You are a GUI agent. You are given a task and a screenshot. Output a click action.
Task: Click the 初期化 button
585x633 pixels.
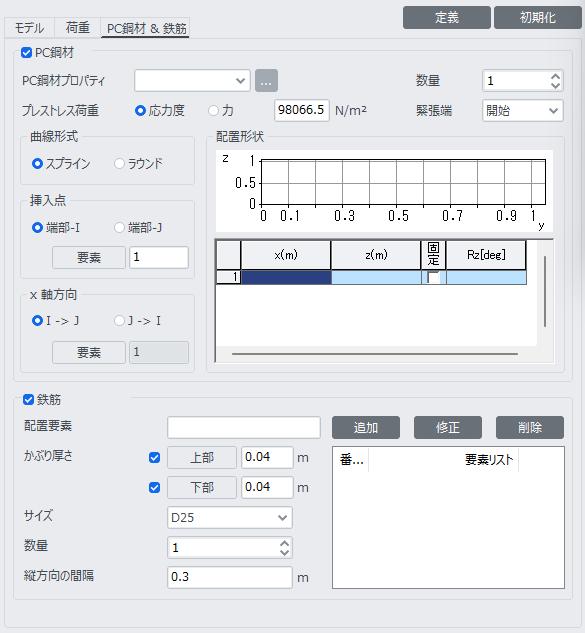coord(538,17)
